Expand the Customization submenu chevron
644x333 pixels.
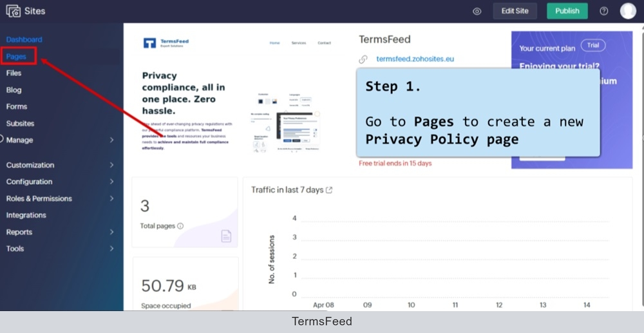(x=111, y=165)
